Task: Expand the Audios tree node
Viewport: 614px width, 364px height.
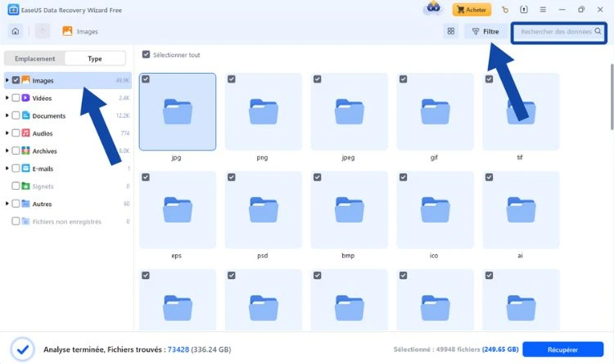Action: [7, 133]
